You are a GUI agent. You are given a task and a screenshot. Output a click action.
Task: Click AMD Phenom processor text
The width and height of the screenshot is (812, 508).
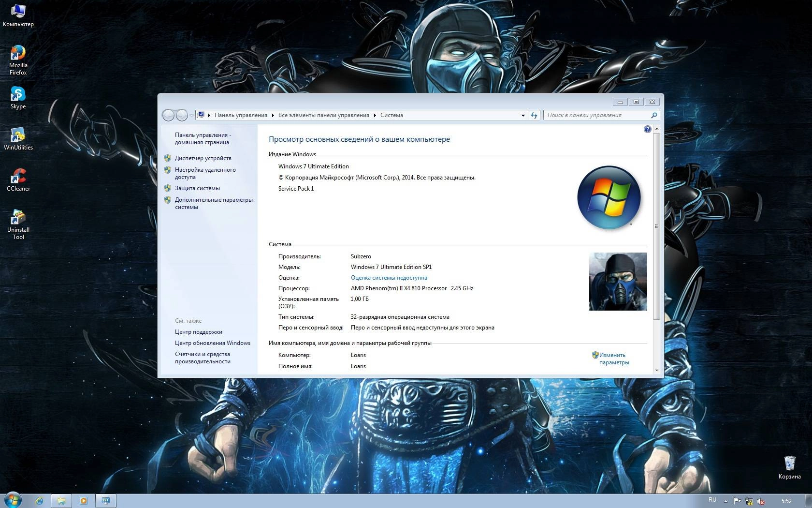412,288
